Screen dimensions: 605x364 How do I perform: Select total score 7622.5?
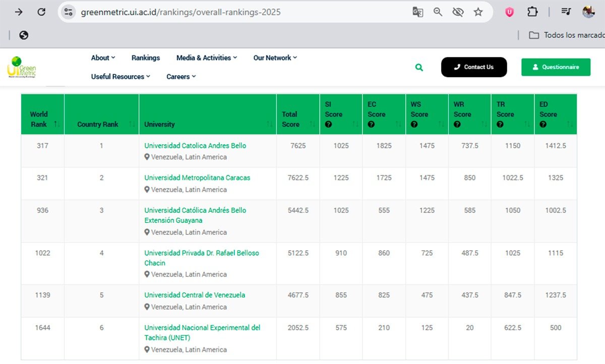pos(298,178)
